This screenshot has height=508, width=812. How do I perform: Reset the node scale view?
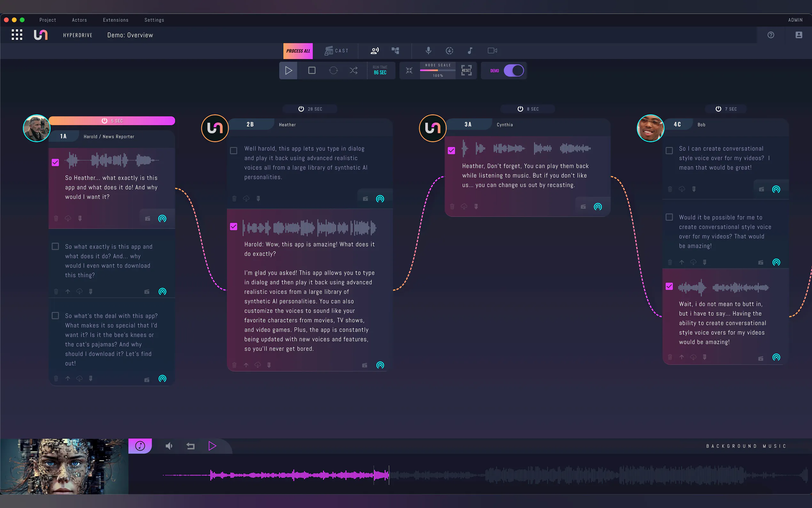tap(466, 71)
